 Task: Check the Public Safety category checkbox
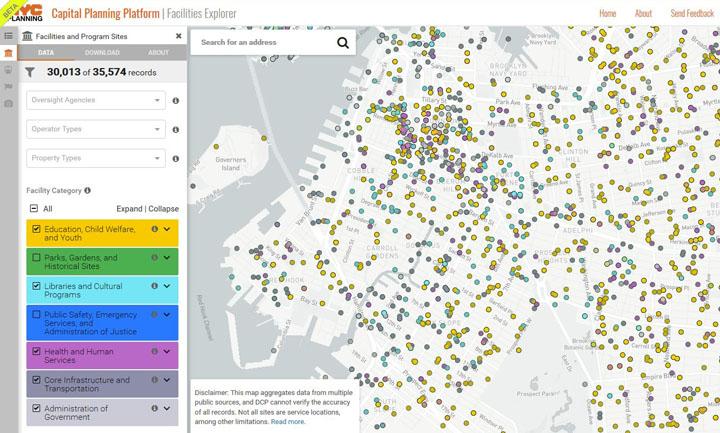click(37, 315)
